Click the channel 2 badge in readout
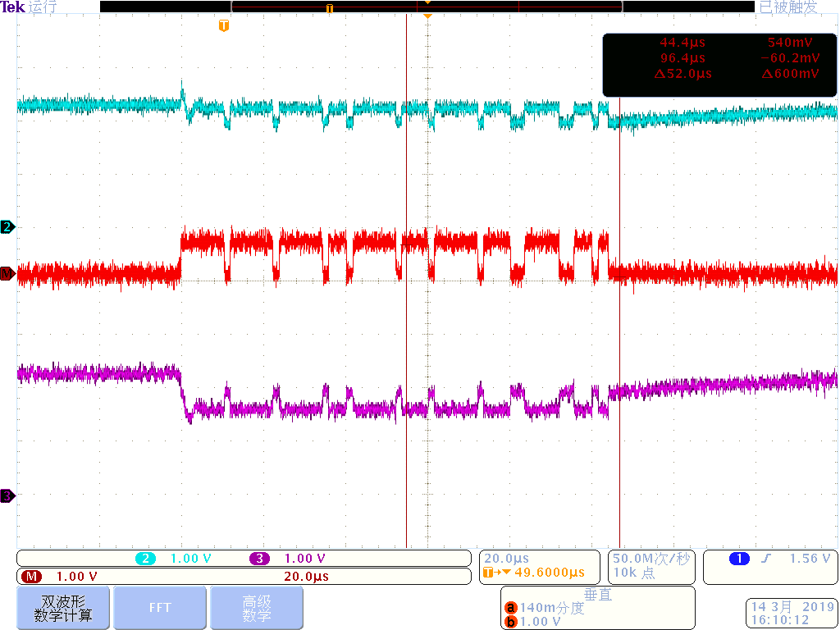This screenshot has height=630, width=840. (x=145, y=559)
